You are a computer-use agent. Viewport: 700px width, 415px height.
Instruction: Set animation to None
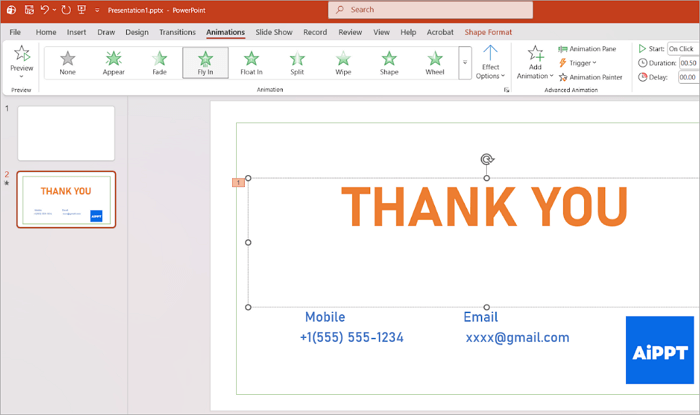[67, 63]
